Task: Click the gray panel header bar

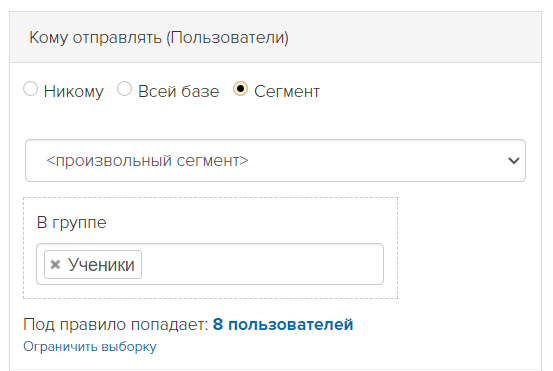Action: (275, 37)
